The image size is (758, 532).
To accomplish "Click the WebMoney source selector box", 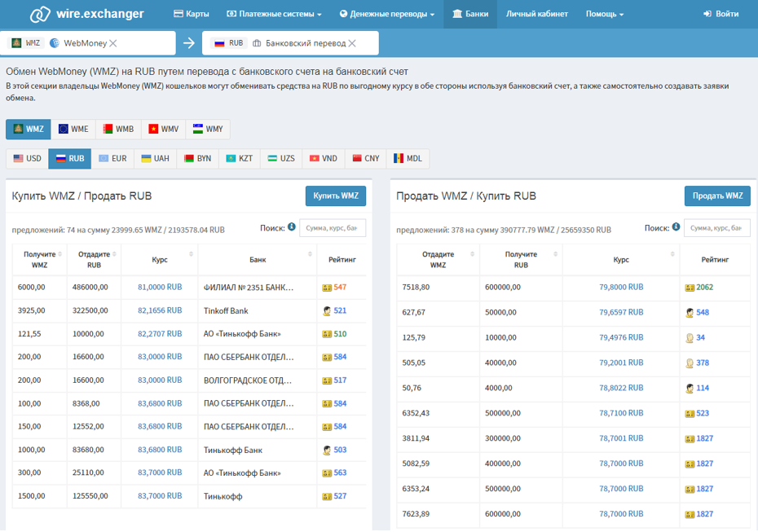I will click(x=88, y=43).
